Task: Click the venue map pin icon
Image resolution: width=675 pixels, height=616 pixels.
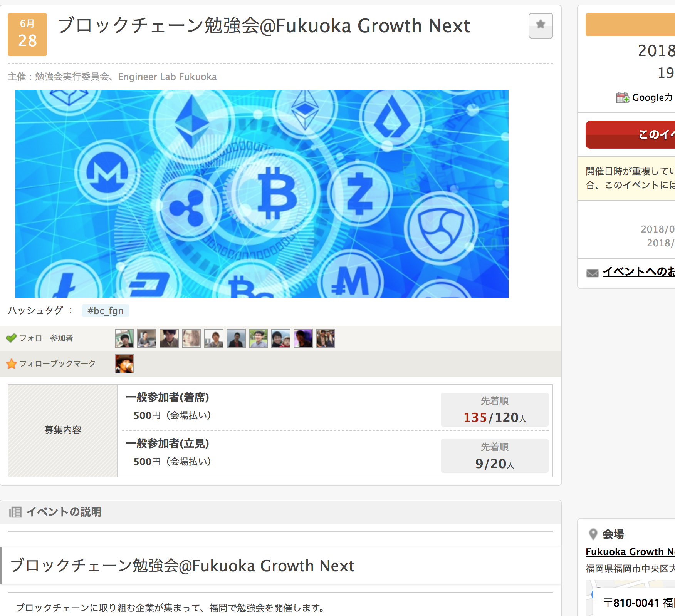Action: click(593, 534)
